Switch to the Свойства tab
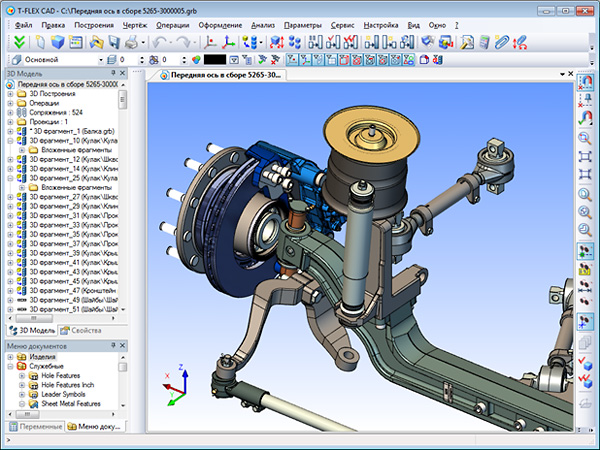This screenshot has width=600, height=450. tap(81, 331)
